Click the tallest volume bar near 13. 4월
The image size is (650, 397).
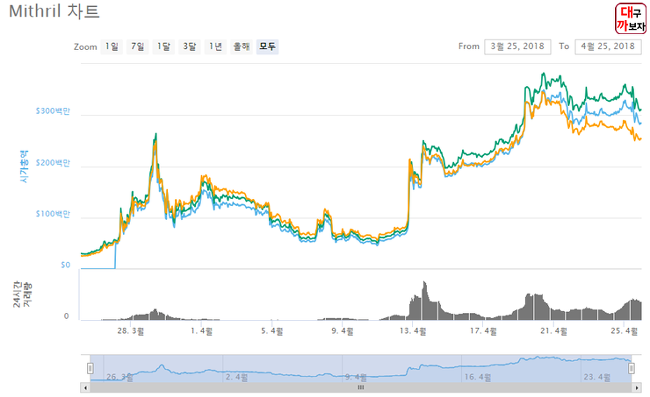[x=424, y=301]
